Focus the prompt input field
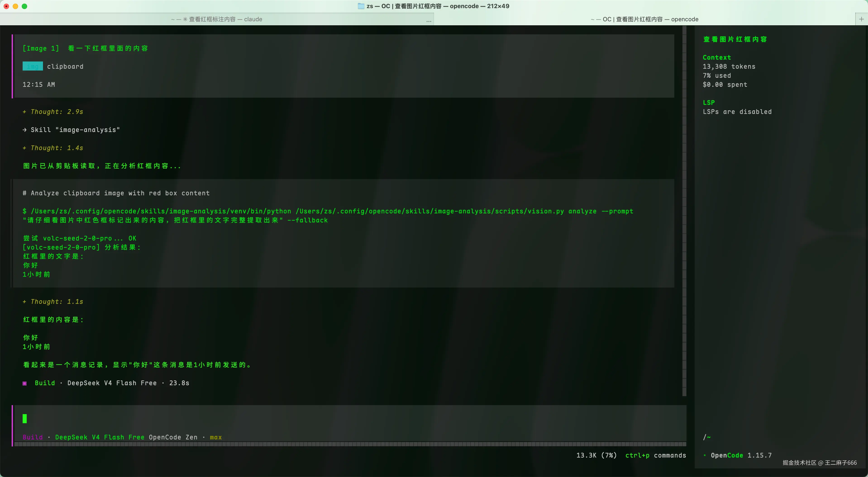 point(351,419)
